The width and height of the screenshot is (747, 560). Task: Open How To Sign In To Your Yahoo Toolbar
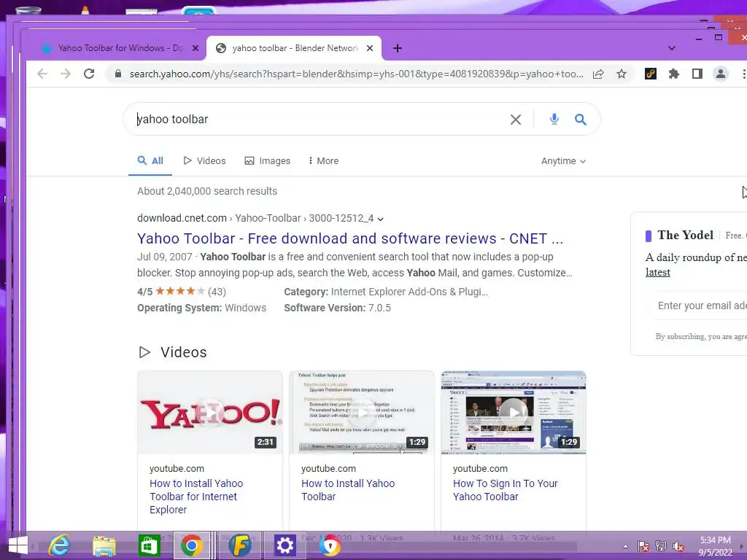[x=506, y=490]
